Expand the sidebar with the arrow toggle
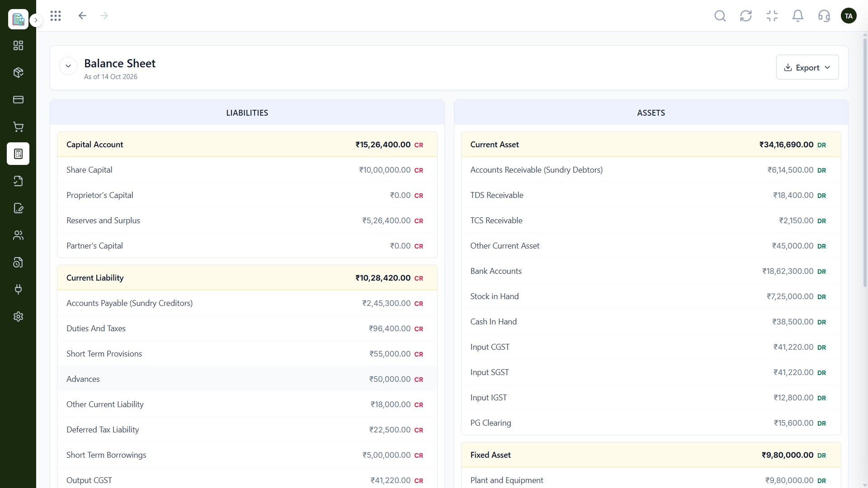The height and width of the screenshot is (488, 868). [x=36, y=20]
